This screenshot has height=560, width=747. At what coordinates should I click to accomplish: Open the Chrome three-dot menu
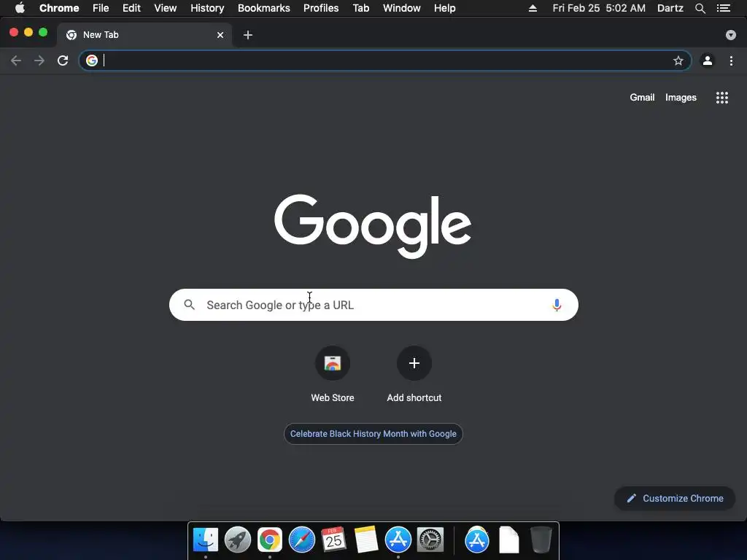tap(731, 61)
